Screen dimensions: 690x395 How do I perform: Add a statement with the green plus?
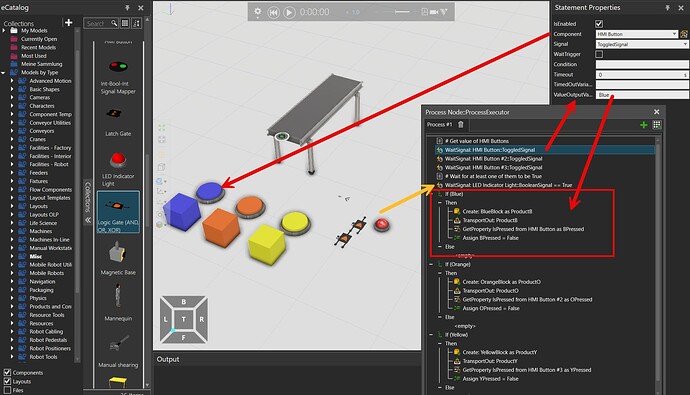[x=643, y=125]
